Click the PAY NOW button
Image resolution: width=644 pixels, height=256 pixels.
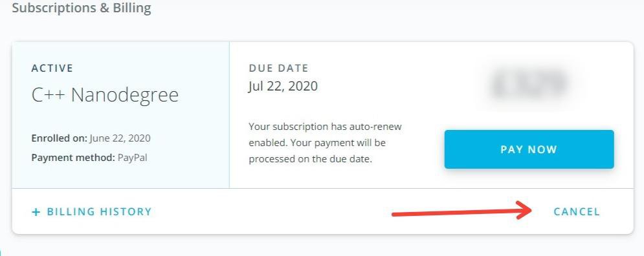point(529,149)
